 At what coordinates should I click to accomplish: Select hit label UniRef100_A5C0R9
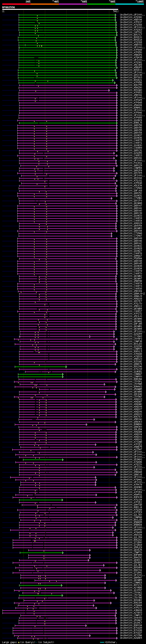[x=131, y=65]
